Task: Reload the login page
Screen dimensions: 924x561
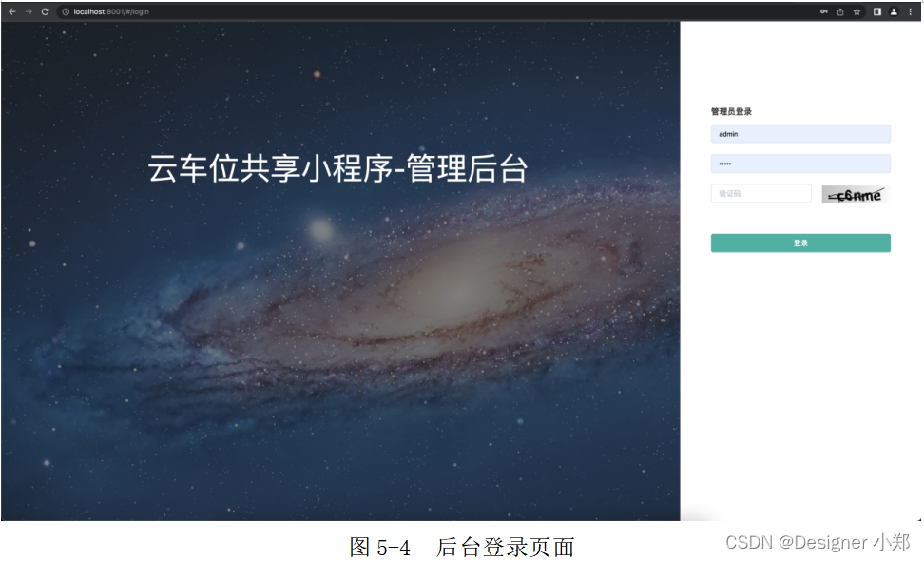Action: (x=45, y=11)
